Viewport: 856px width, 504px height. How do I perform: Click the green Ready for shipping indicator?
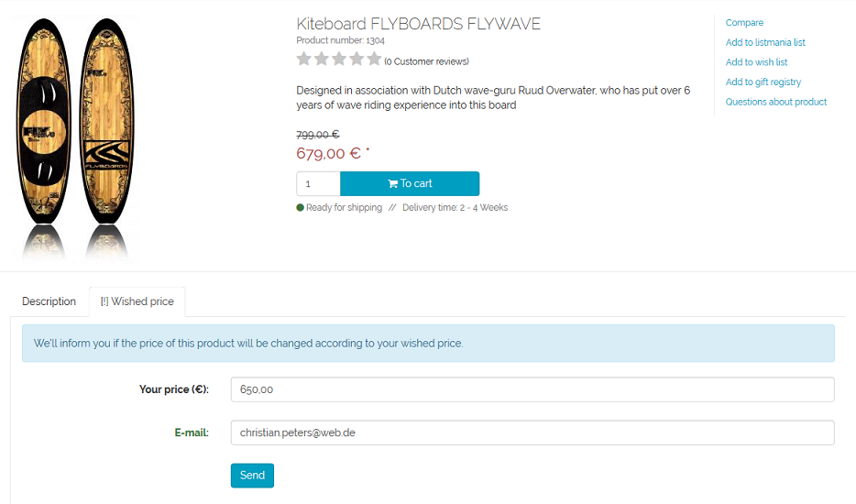tap(301, 208)
